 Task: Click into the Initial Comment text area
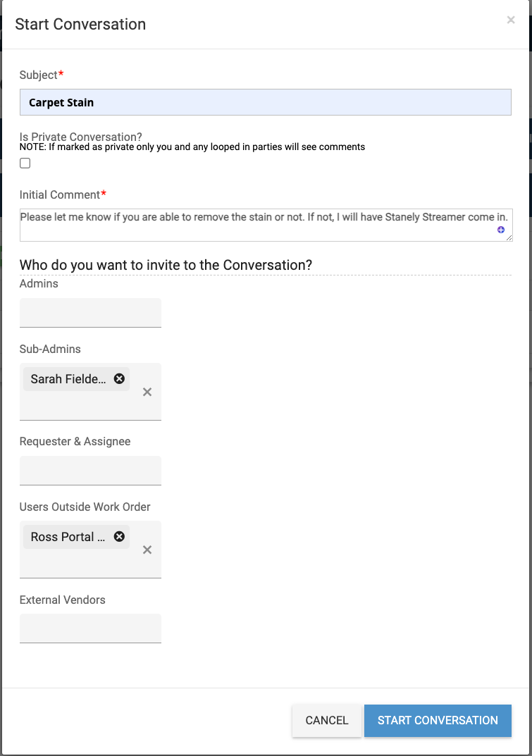(x=266, y=225)
